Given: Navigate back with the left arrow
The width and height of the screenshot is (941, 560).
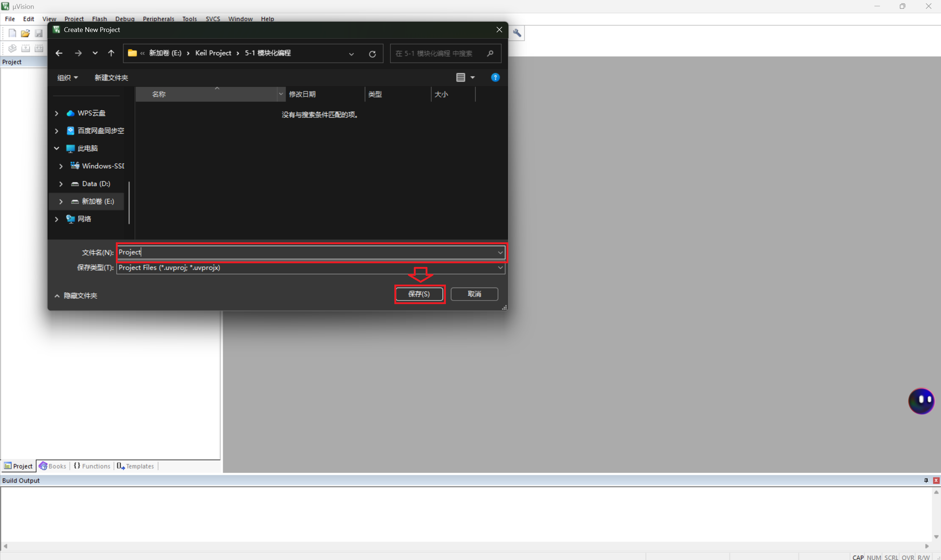Looking at the screenshot, I should click(x=59, y=53).
